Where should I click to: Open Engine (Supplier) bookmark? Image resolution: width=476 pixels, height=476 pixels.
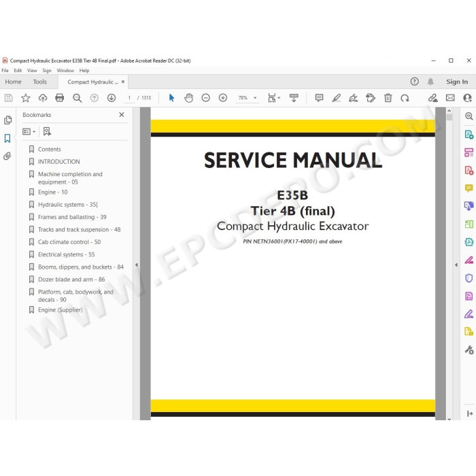[x=60, y=310]
